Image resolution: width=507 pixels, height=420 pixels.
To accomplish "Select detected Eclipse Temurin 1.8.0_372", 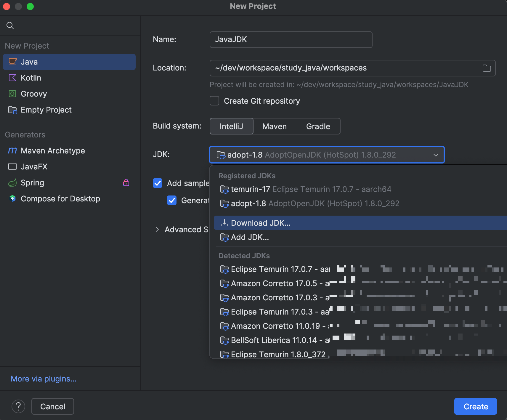I will click(360, 354).
